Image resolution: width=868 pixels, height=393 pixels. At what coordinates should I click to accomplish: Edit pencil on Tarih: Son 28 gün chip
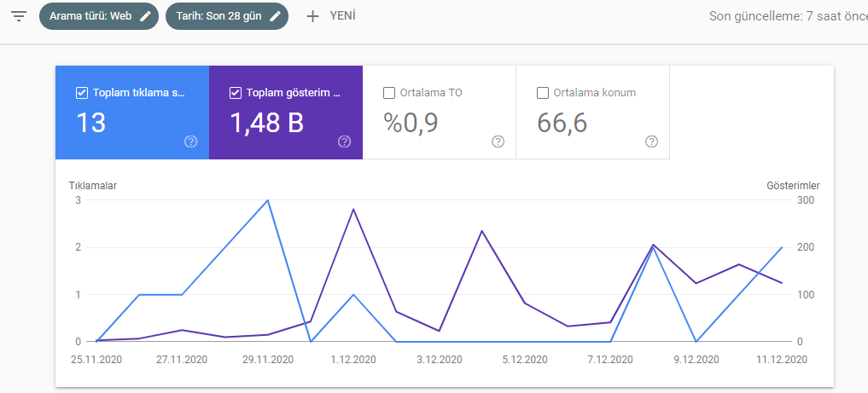click(x=275, y=16)
